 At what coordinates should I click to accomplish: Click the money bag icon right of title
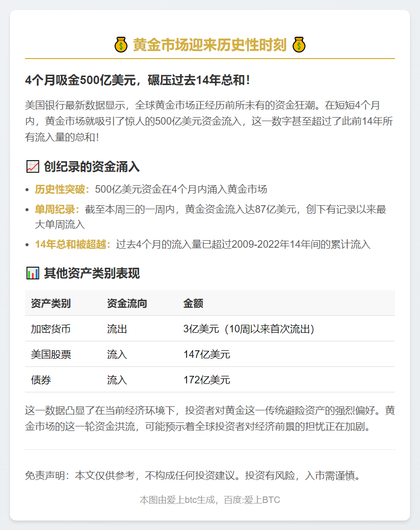click(298, 45)
